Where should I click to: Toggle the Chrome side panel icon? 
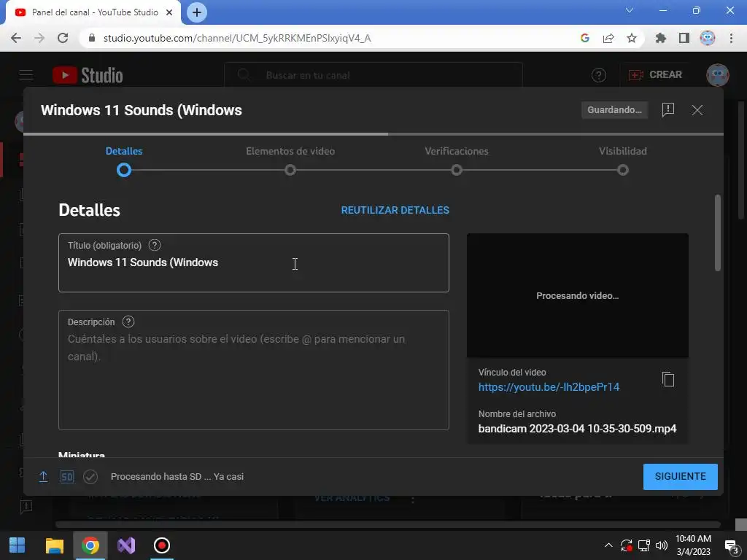tap(684, 38)
